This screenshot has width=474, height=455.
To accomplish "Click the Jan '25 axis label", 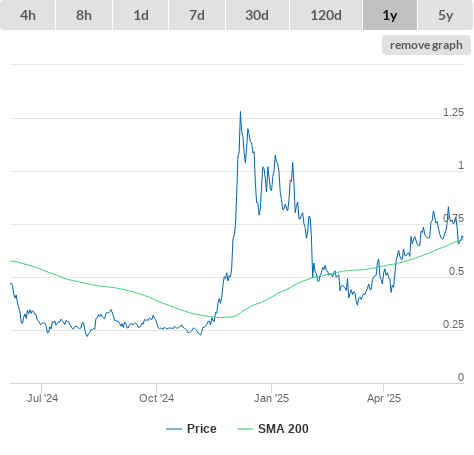I will [x=272, y=398].
